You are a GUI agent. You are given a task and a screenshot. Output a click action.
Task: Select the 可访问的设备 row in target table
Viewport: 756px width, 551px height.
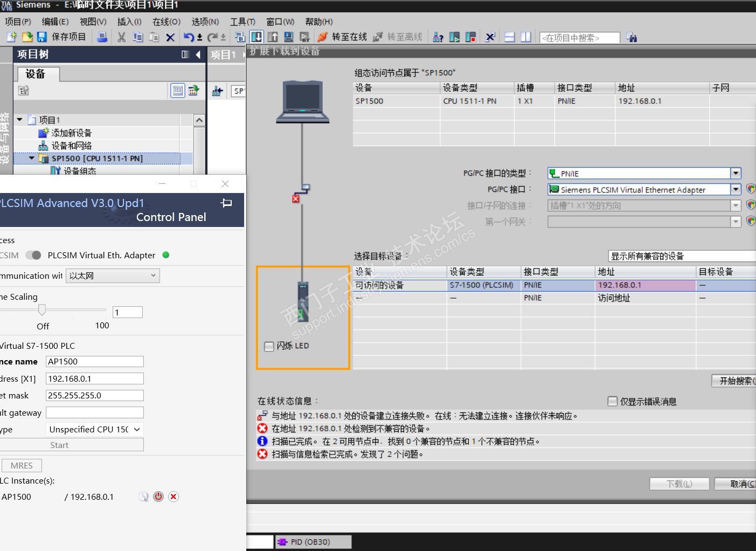554,285
